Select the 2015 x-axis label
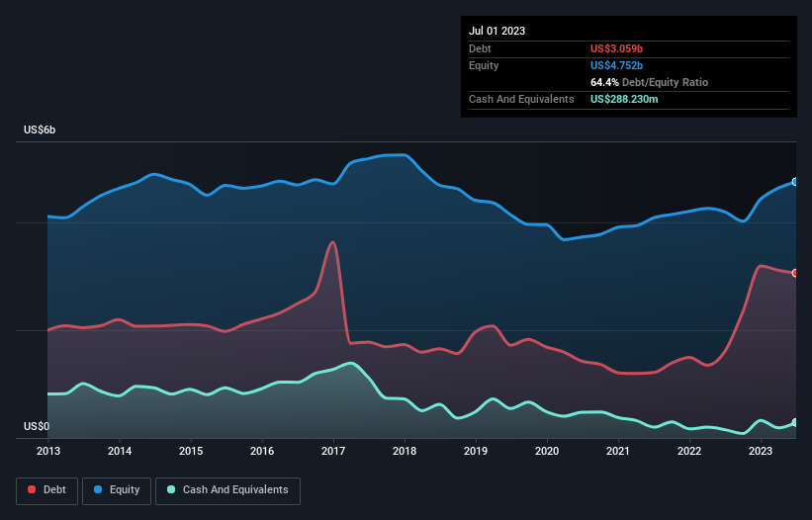 coord(191,451)
